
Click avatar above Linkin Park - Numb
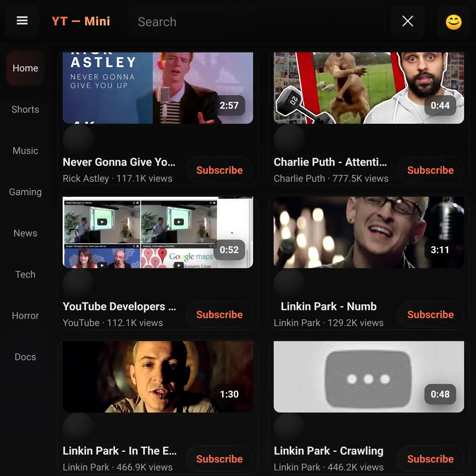point(289,283)
